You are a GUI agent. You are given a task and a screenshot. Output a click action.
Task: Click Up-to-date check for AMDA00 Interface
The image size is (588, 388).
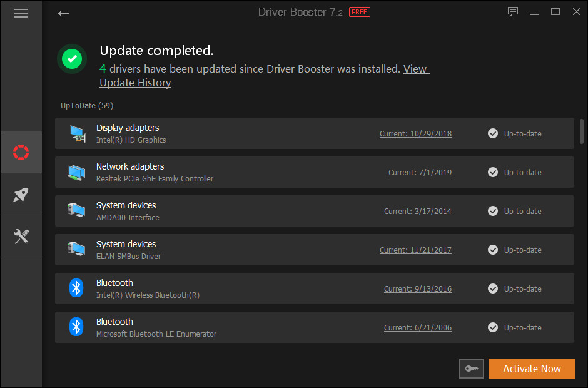[493, 211]
